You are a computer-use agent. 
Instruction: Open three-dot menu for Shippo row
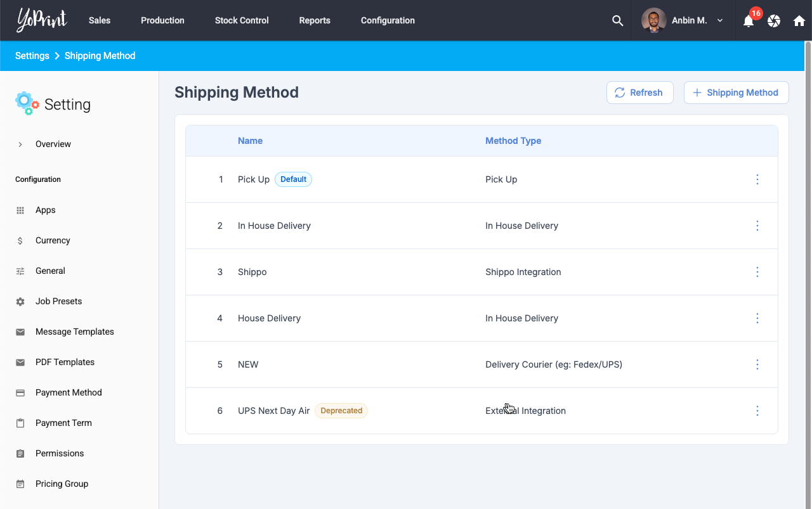point(757,272)
